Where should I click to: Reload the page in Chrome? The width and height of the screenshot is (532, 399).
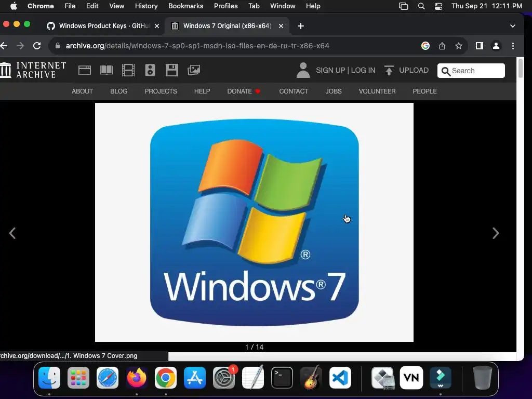click(37, 46)
